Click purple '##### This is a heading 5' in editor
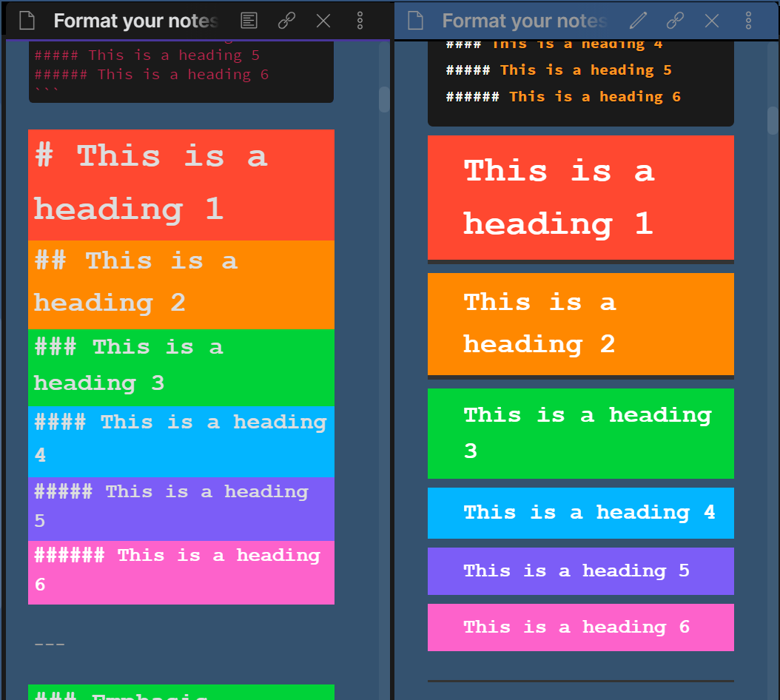Image resolution: width=780 pixels, height=700 pixels. tap(181, 509)
